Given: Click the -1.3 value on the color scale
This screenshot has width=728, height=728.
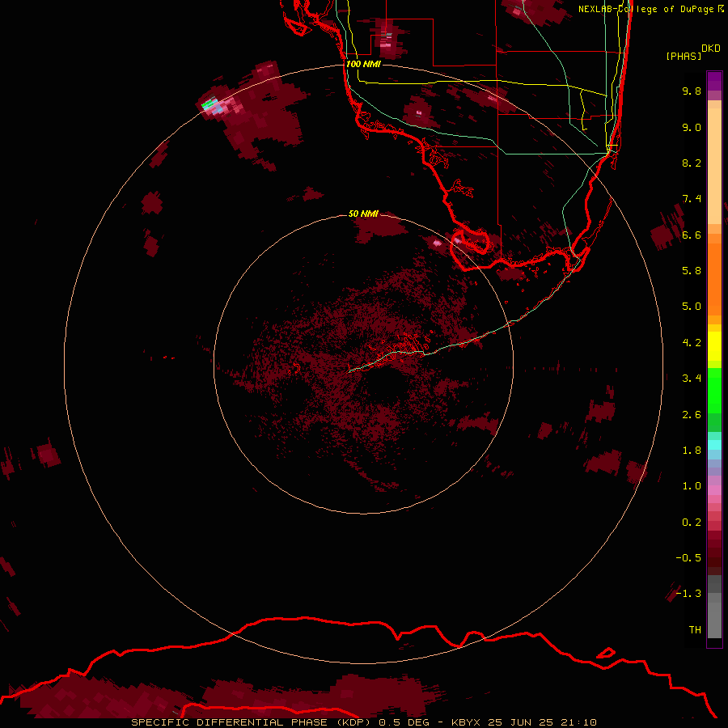Looking at the screenshot, I should point(688,594).
